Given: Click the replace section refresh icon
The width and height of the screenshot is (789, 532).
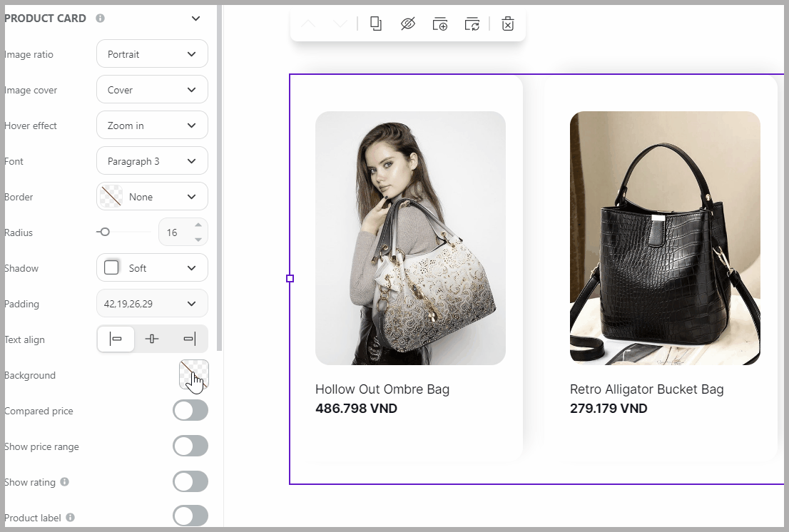Looking at the screenshot, I should [472, 24].
